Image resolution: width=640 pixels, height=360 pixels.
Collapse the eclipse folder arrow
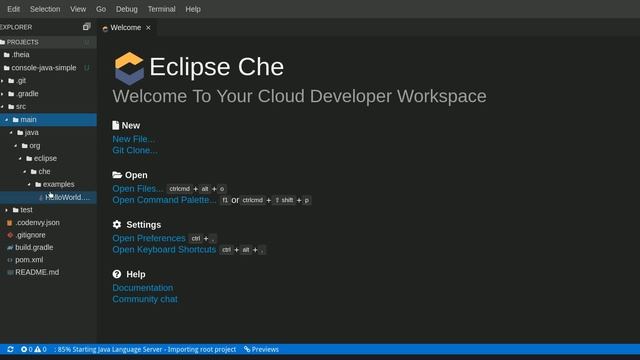[20, 158]
